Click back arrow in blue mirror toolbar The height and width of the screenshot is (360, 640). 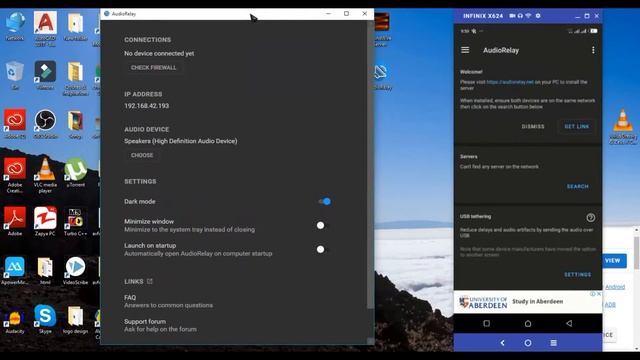coord(502,343)
